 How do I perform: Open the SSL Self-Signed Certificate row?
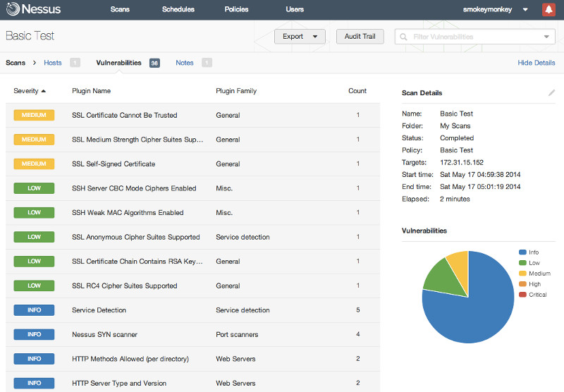192,164
